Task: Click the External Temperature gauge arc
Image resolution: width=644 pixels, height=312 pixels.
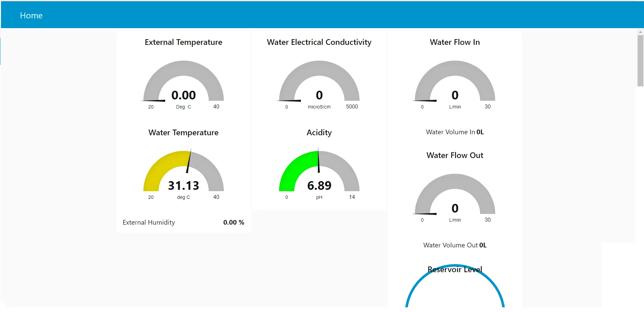Action: tap(184, 68)
